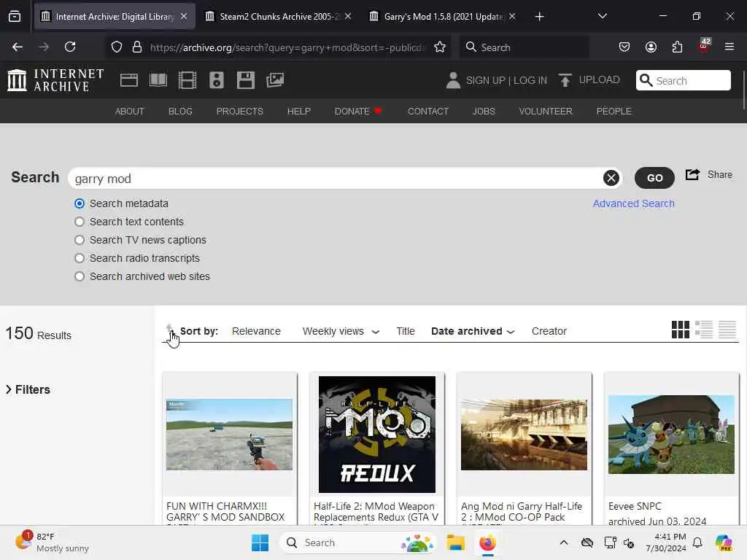
Task: Click the Share icon
Action: [693, 175]
